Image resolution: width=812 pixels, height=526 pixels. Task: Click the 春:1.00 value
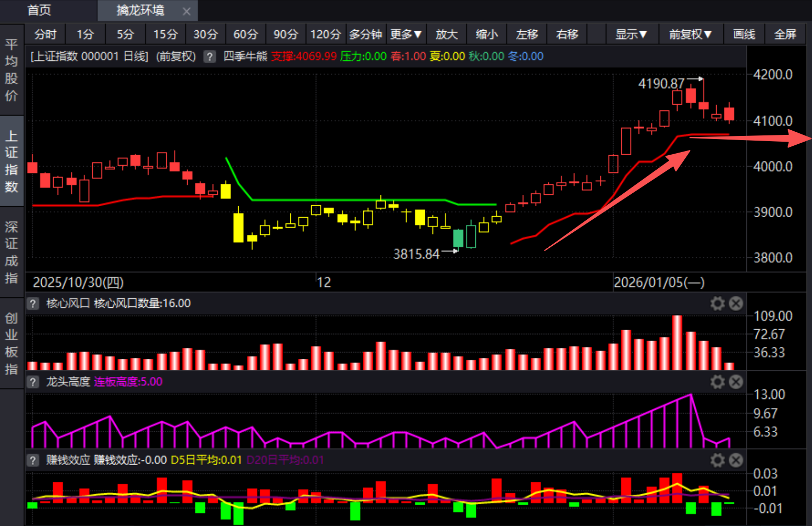(x=409, y=56)
